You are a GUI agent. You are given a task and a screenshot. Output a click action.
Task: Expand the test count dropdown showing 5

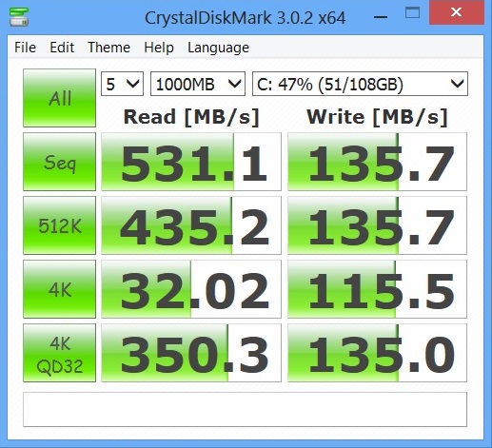[x=122, y=84]
